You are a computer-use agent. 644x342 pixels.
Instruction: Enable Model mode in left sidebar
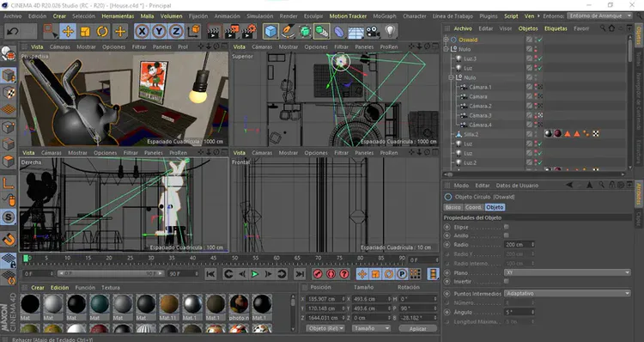(9, 76)
